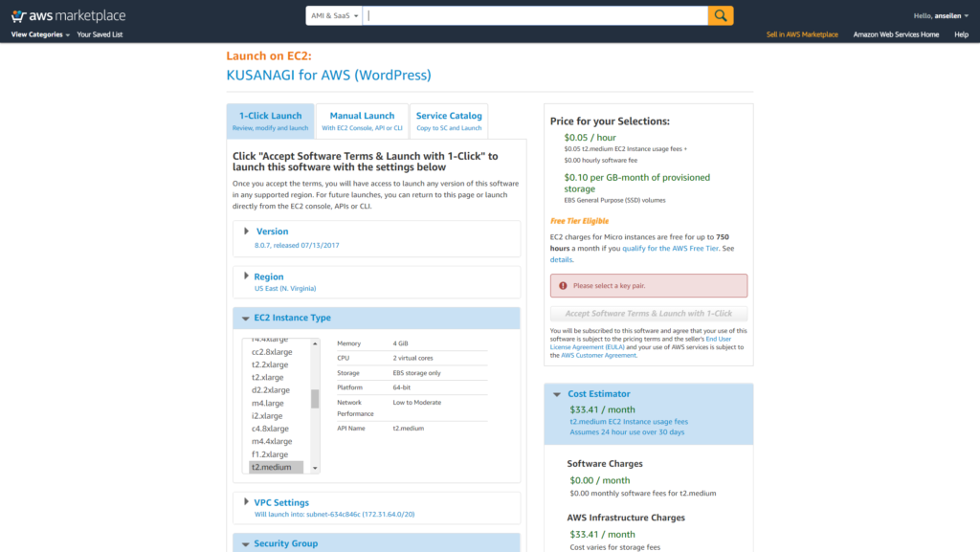Click the red key pair warning icon
Screen dimensions: 980x552
pos(563,285)
